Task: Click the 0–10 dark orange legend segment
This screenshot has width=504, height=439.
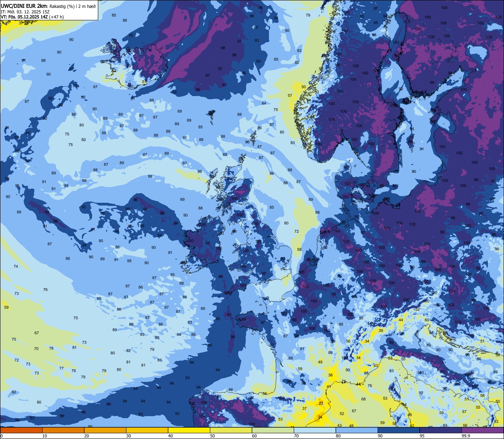Action: tap(21, 430)
